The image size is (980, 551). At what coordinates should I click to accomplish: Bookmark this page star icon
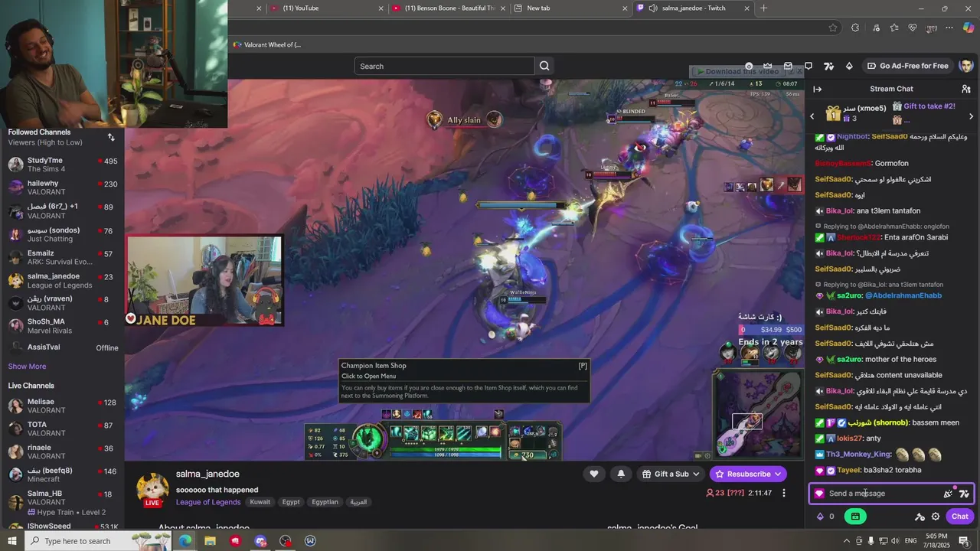833,28
